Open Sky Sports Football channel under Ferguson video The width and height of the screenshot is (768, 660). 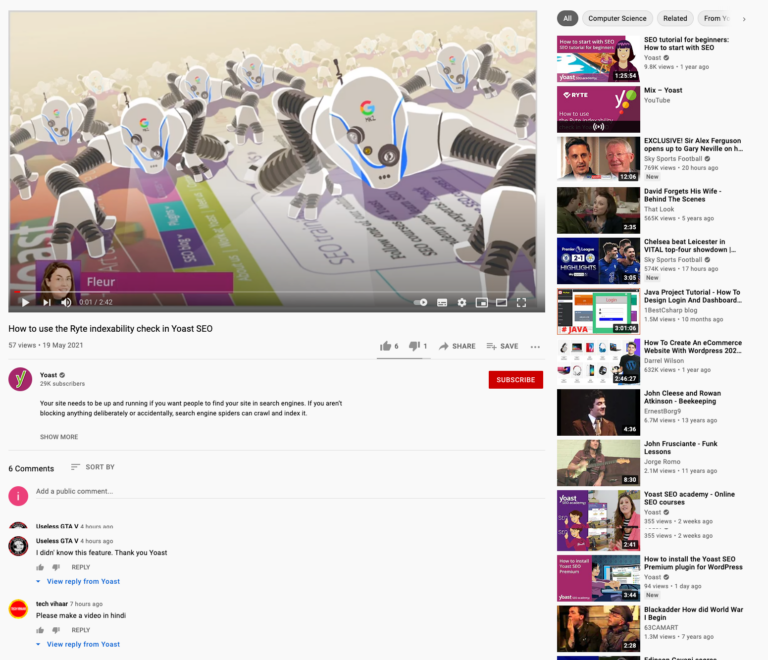pos(673,159)
